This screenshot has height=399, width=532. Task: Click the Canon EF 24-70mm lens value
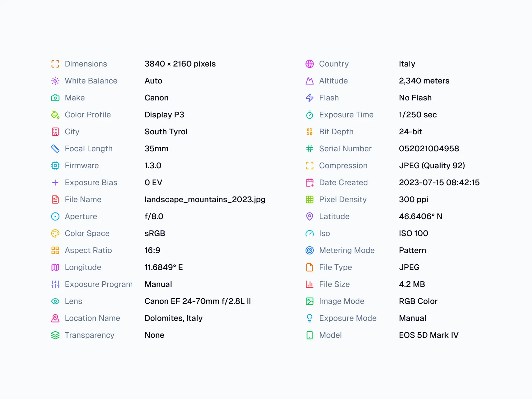[x=198, y=301]
